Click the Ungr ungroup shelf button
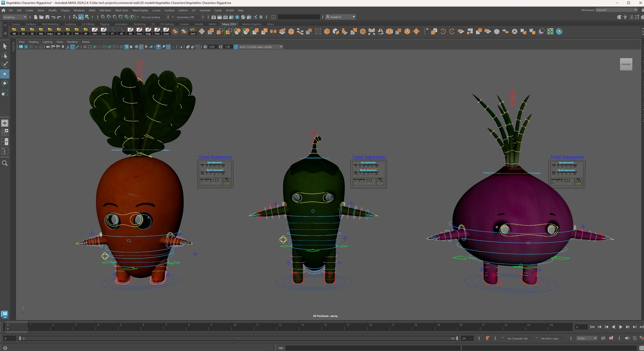Screen dimensions: 644x351 point(148,31)
